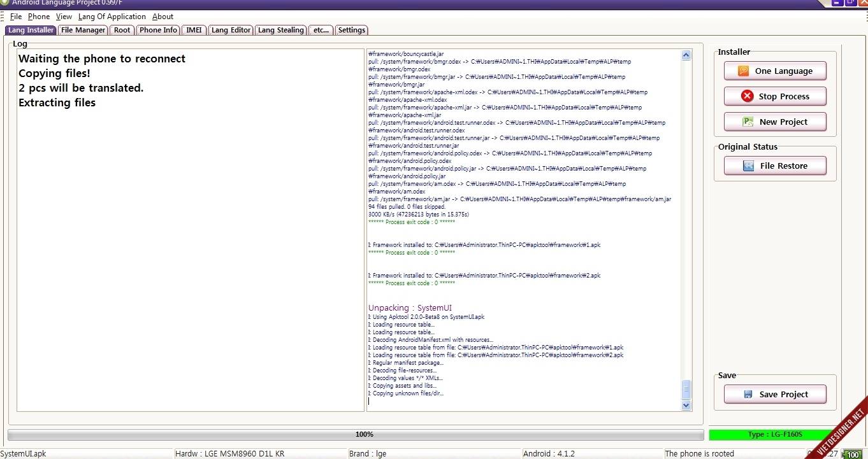Open the Lang Of Application menu
This screenshot has height=459, width=868.
[112, 17]
